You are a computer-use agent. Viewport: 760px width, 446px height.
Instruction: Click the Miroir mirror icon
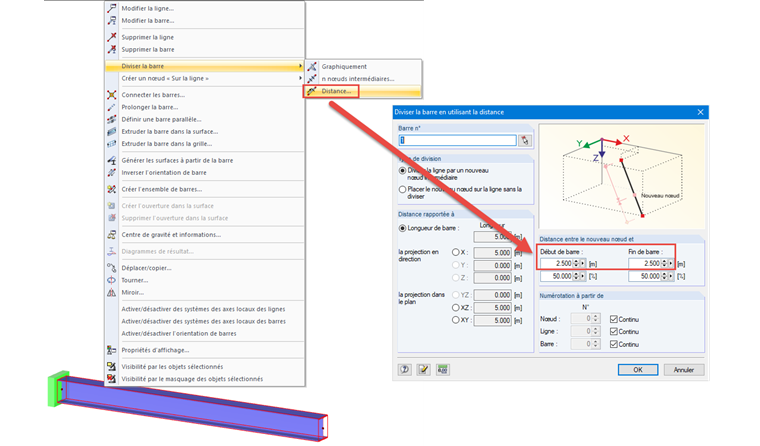pos(112,292)
